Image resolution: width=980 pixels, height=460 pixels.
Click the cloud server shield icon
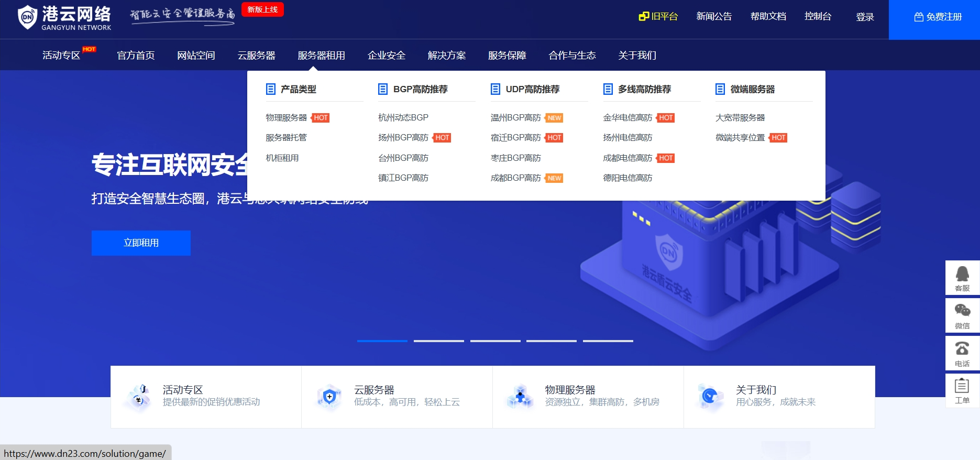coord(329,397)
